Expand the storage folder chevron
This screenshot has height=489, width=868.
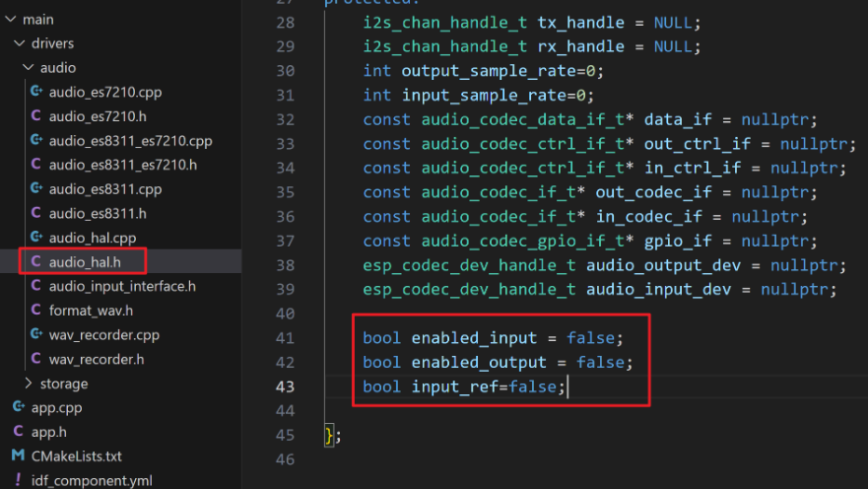(x=29, y=384)
